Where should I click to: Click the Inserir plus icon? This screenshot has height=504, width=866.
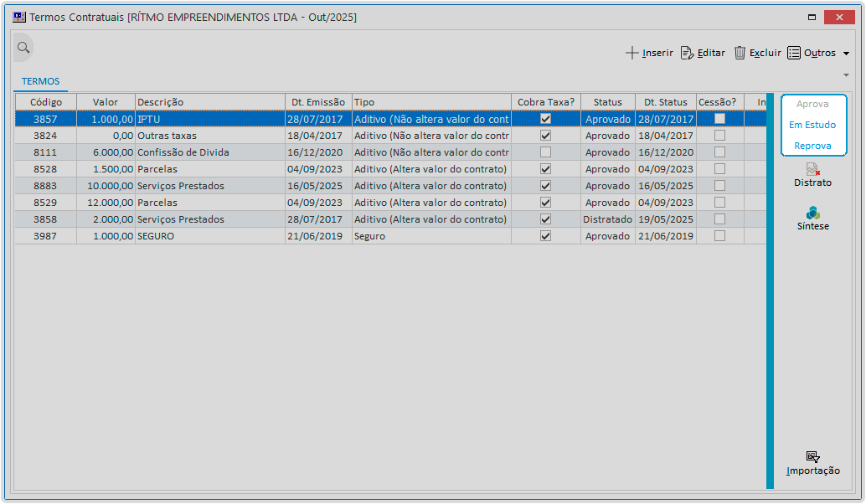point(631,53)
